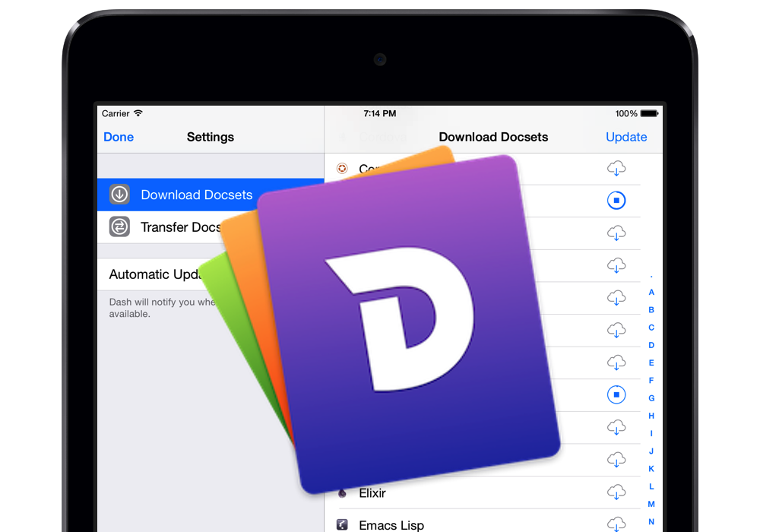Click the Transfer Docsets swap icon
This screenshot has height=532, width=760.
coord(119,226)
